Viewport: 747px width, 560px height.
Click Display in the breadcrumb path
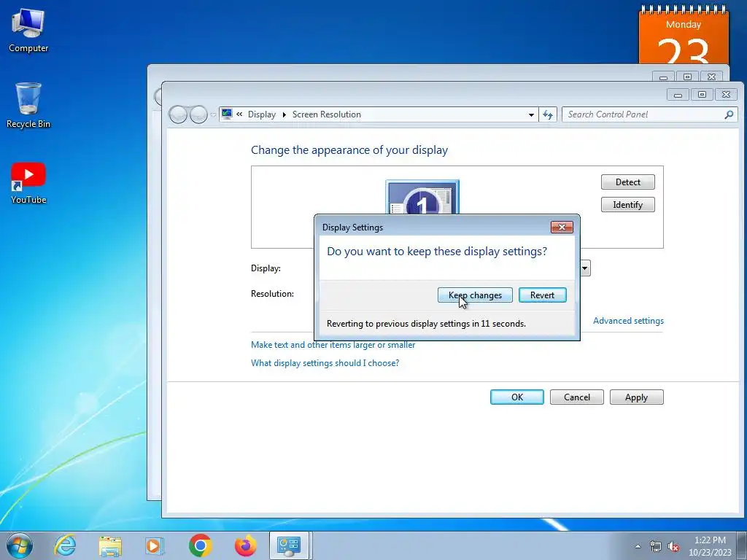tap(262, 114)
